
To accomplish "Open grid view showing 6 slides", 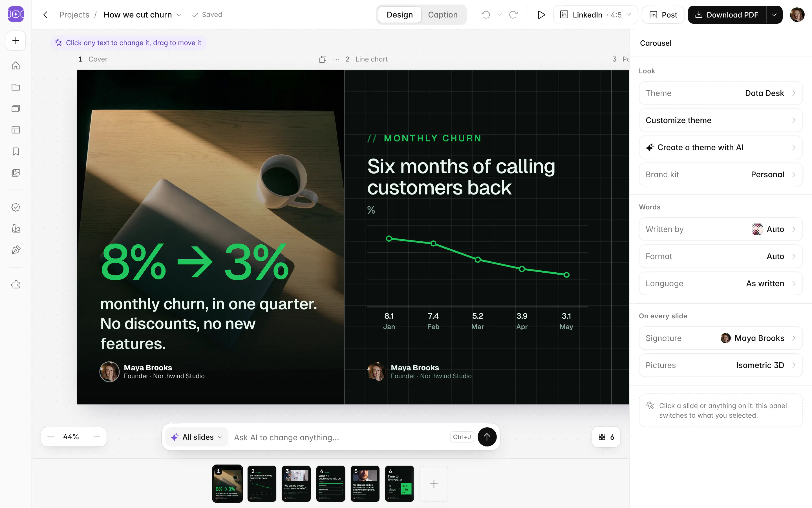I will coord(606,437).
